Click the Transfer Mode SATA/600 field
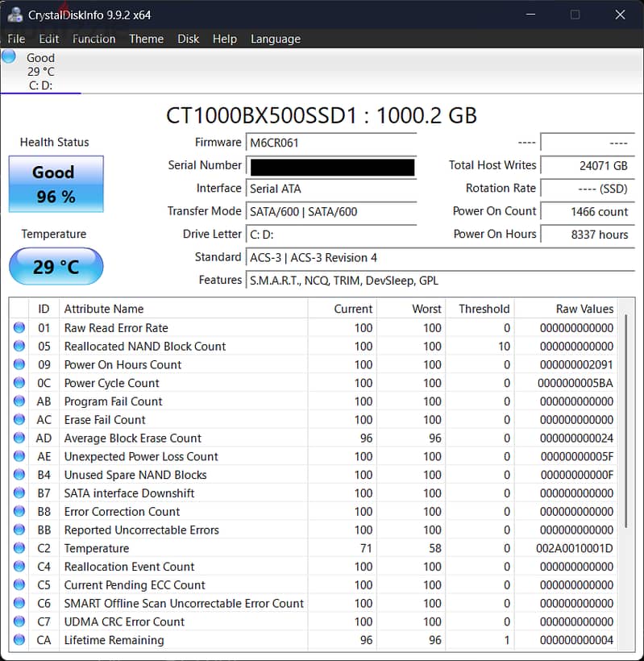 [x=331, y=211]
